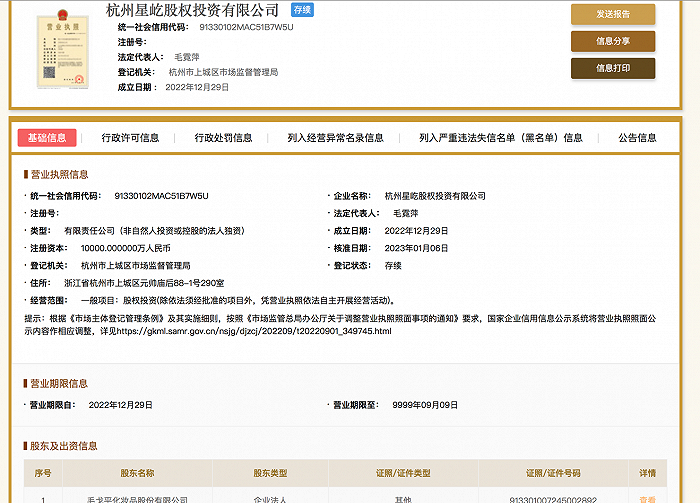
Task: Click the 详情 column header
Action: tap(647, 473)
